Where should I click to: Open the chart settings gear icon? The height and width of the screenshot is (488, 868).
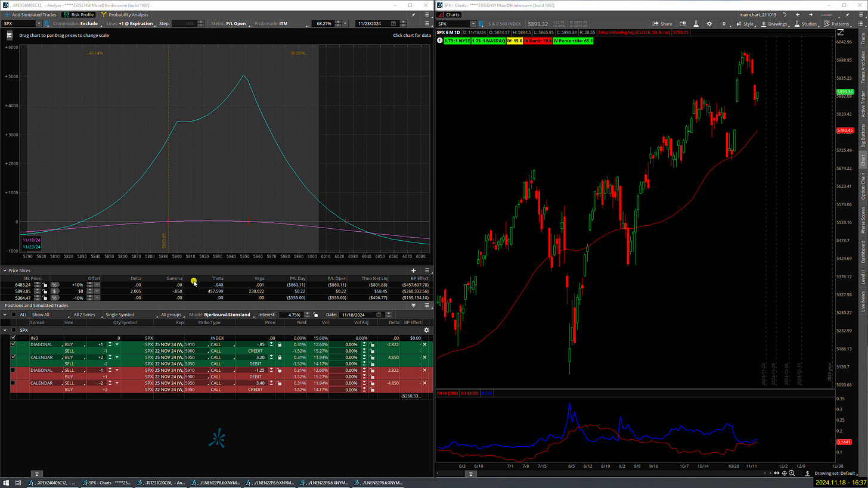[x=709, y=24]
